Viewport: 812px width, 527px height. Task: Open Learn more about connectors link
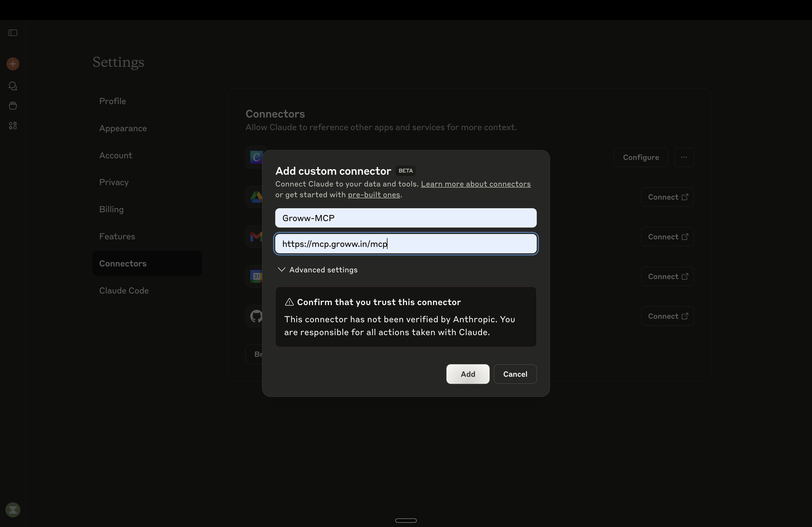(476, 184)
